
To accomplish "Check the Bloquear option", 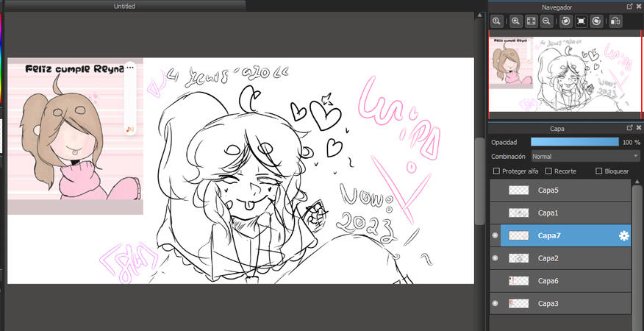I will (598, 171).
